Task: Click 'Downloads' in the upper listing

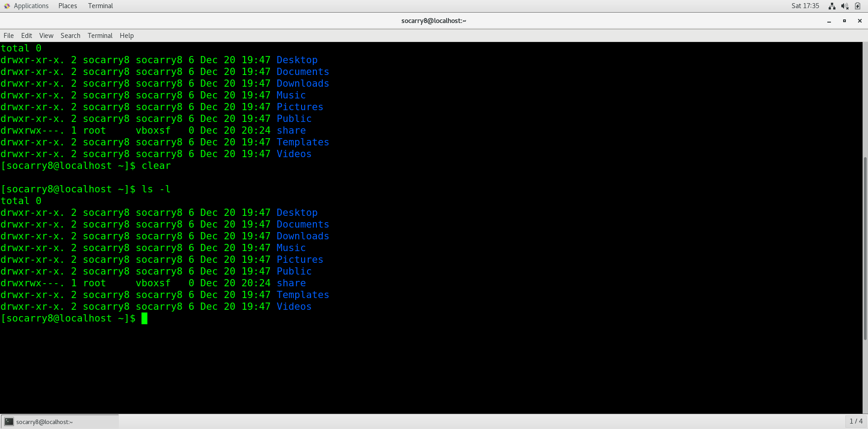Action: [303, 84]
